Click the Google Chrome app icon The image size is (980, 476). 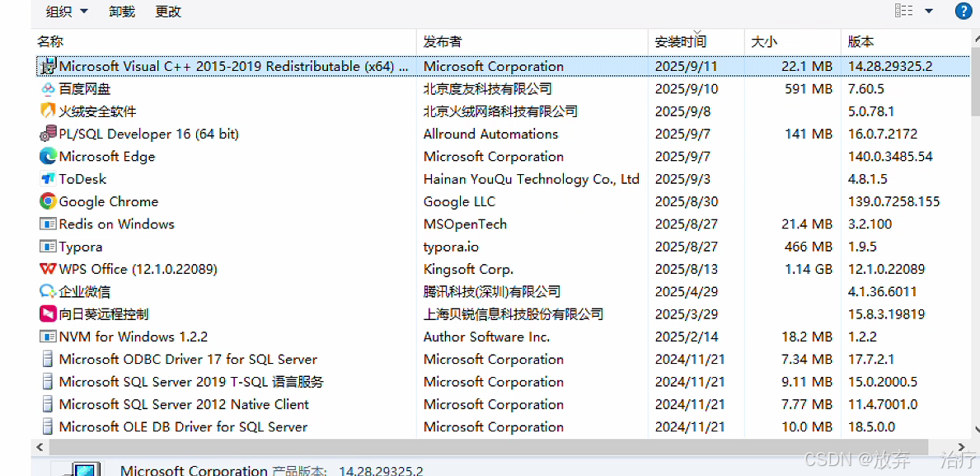[x=47, y=201]
